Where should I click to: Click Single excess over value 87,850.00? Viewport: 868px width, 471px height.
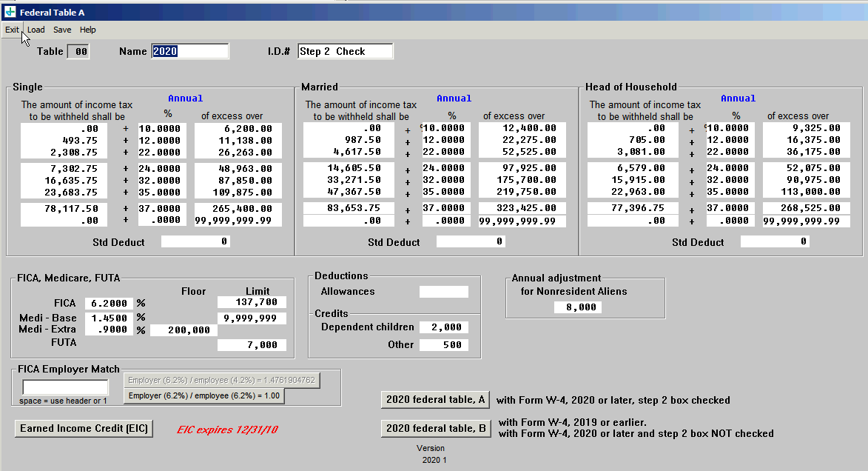pyautogui.click(x=238, y=181)
